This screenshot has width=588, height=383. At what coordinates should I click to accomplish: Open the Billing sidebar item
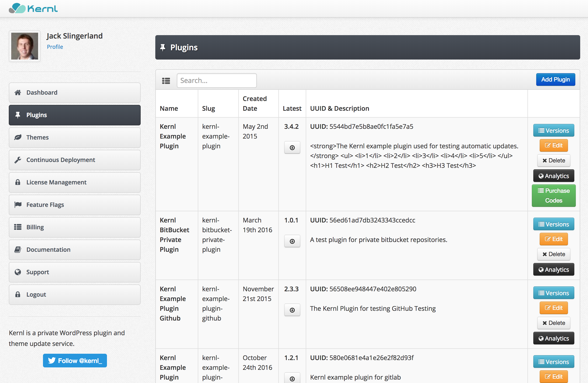point(75,227)
